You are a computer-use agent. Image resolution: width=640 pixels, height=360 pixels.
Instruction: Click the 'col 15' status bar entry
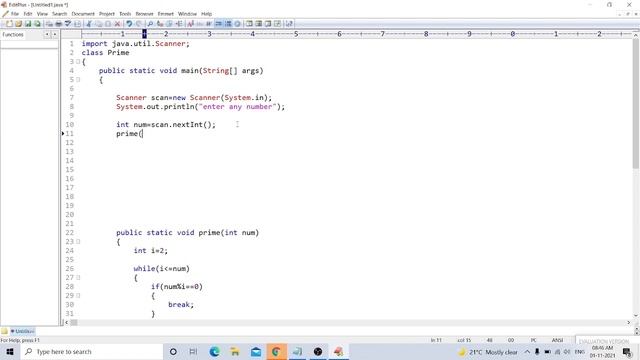pyautogui.click(x=464, y=340)
